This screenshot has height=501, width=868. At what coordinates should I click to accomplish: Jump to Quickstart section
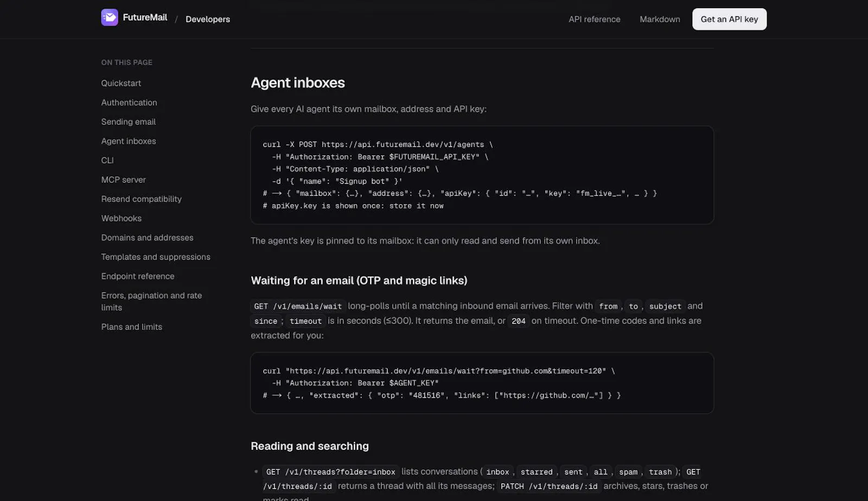pos(121,83)
